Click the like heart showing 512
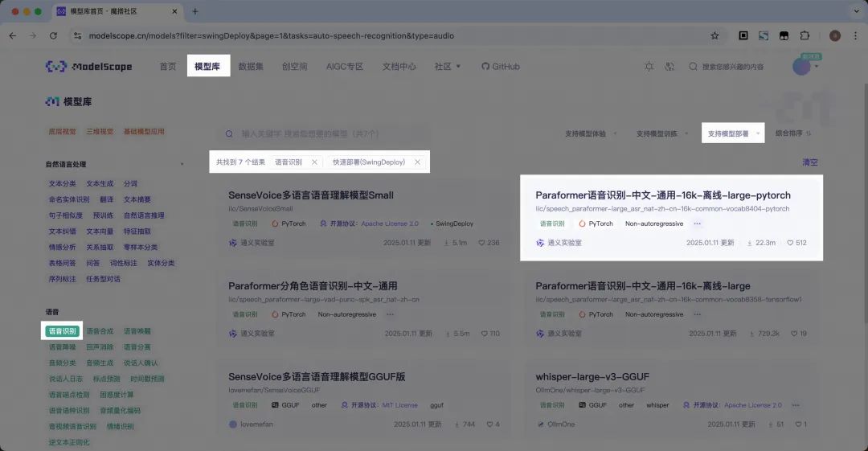Screen dimensions: 868x451 pos(790,243)
